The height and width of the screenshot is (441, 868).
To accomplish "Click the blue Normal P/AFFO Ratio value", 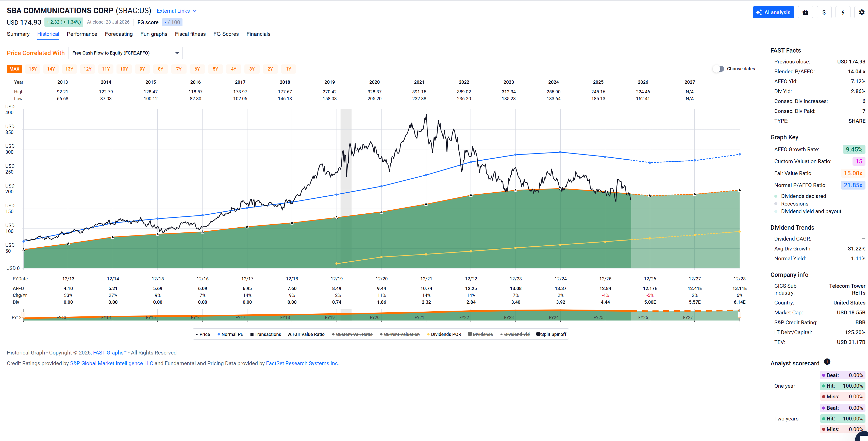I will (853, 185).
